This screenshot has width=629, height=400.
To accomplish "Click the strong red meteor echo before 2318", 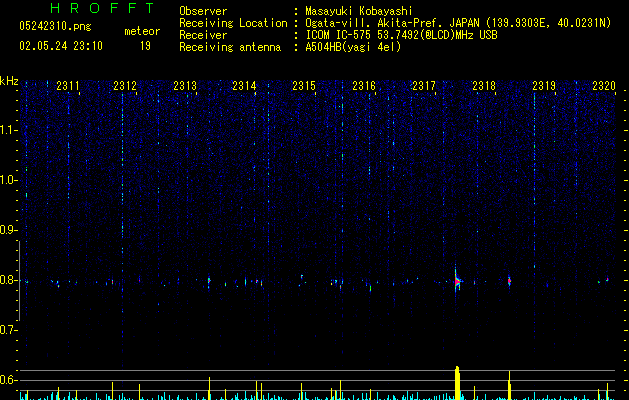I will (x=457, y=281).
